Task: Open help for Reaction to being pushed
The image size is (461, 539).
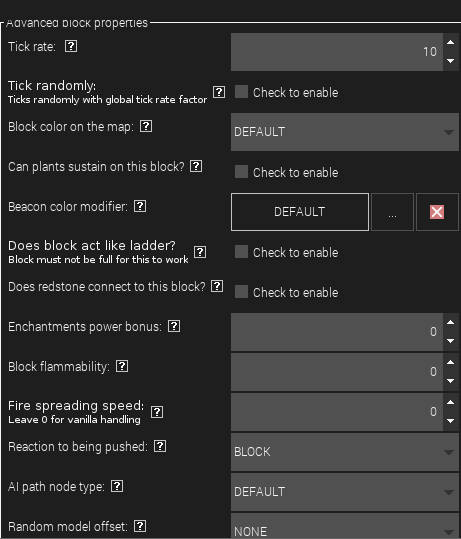Action: [160, 446]
